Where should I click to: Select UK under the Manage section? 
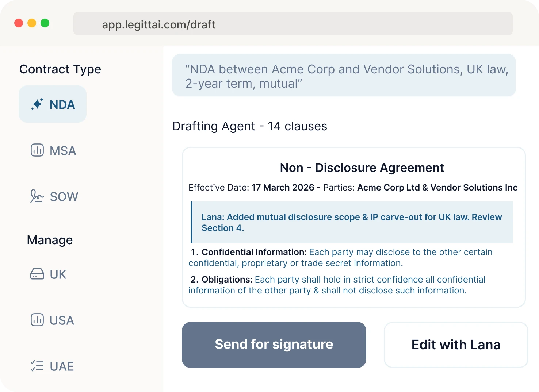click(x=58, y=274)
